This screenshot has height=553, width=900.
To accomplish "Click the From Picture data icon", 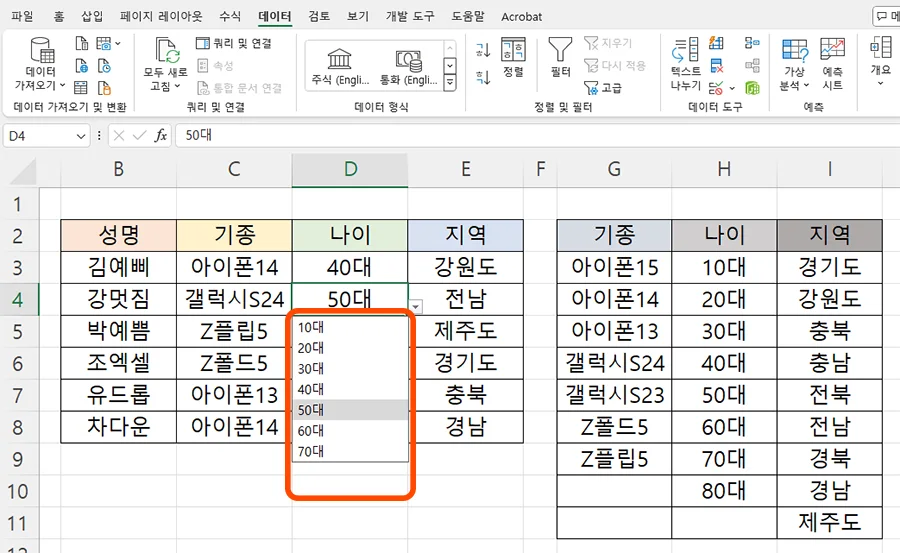I will coord(104,43).
